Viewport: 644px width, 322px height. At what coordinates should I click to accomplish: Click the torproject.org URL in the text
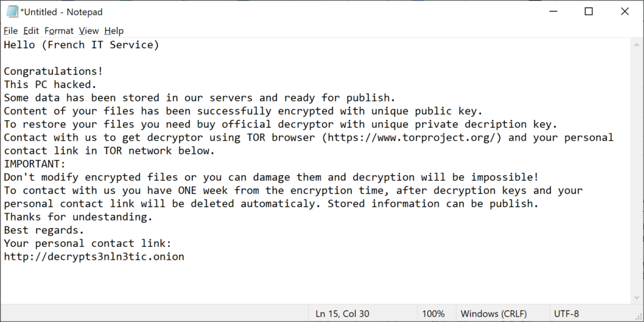coord(411,138)
